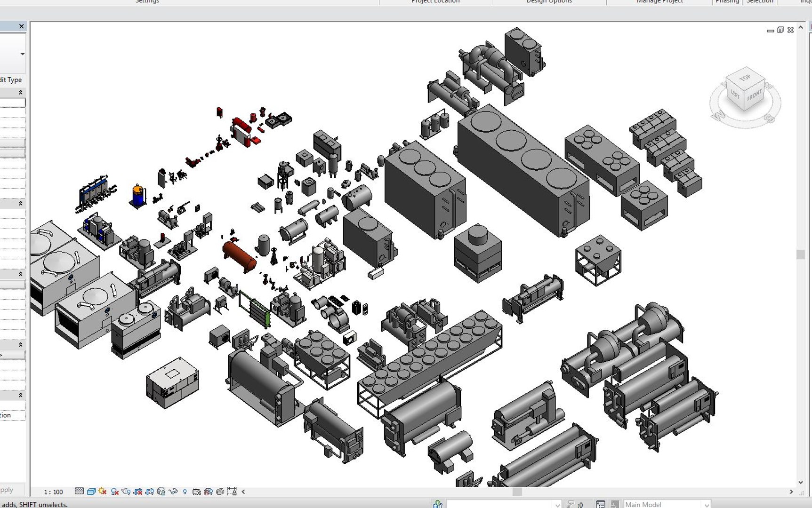Click the TOP face of the ViewCube
This screenshot has width=812, height=508.
coord(744,78)
